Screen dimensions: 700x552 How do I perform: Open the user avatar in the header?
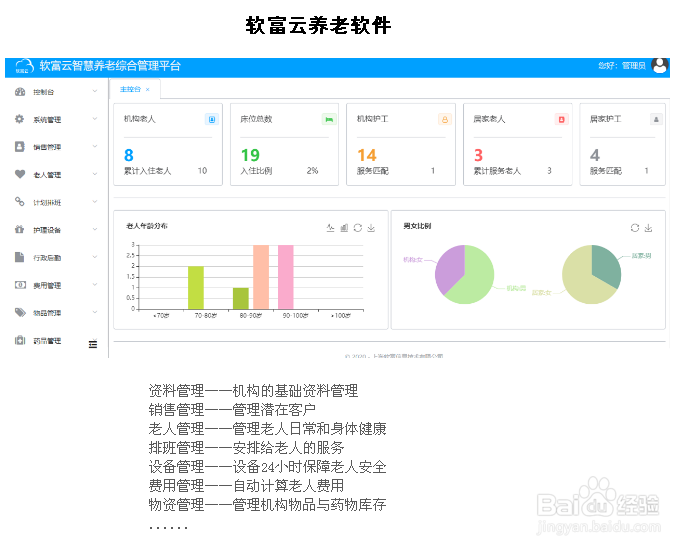[x=659, y=66]
